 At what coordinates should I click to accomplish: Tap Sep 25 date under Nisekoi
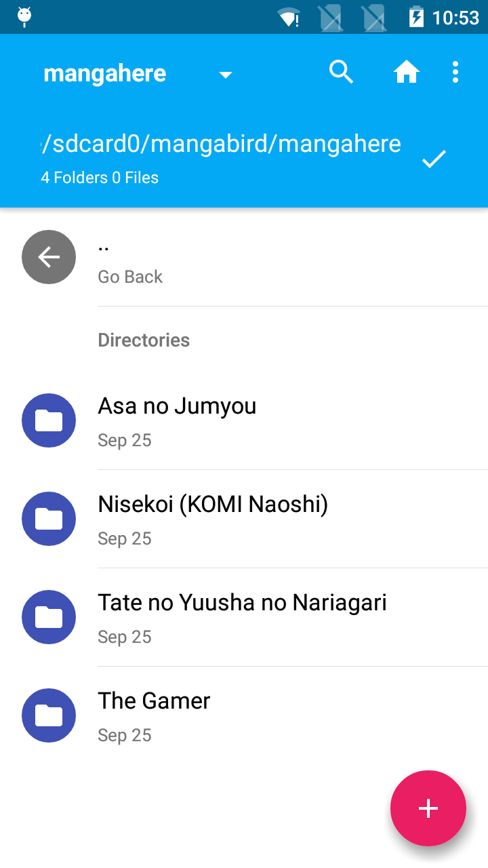125,538
